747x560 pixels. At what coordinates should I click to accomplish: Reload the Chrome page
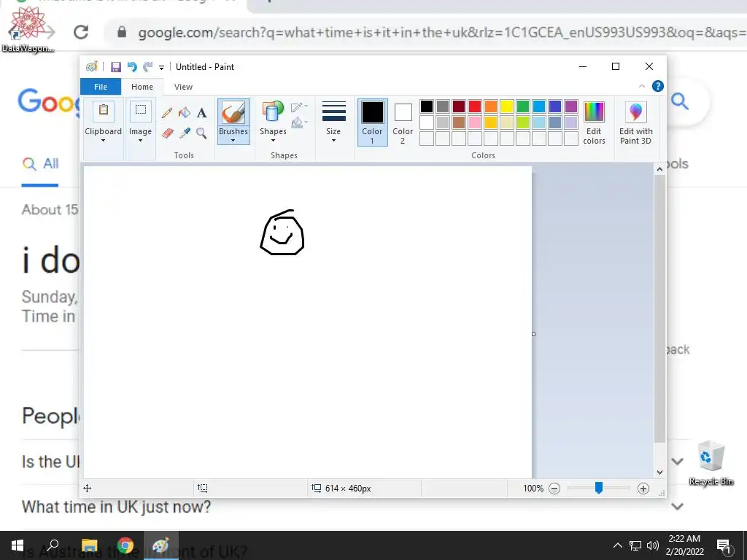(x=81, y=32)
